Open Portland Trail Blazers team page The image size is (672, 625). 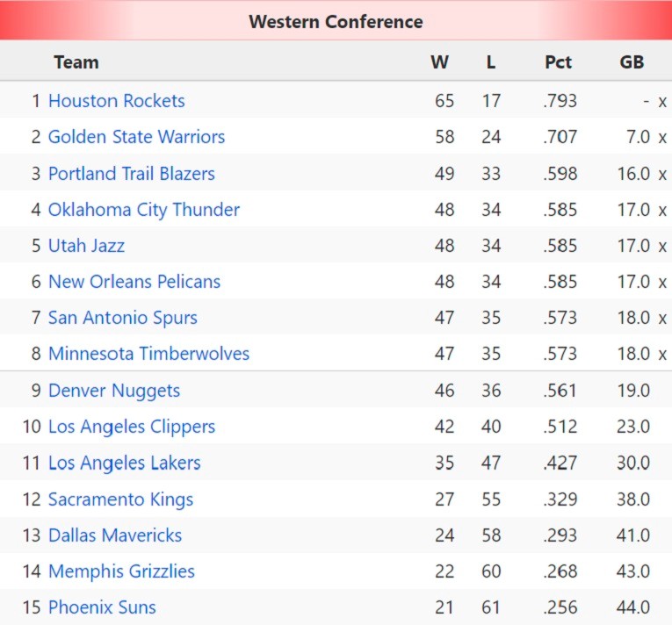(x=131, y=174)
